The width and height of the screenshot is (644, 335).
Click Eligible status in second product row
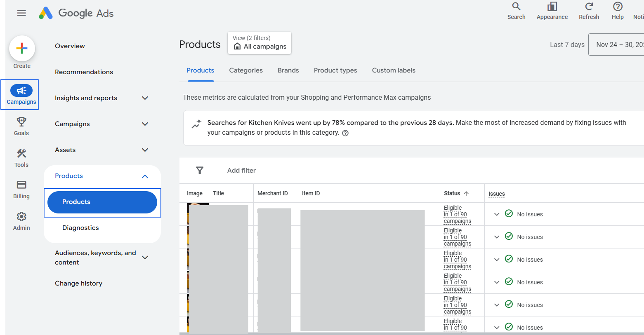point(457,237)
